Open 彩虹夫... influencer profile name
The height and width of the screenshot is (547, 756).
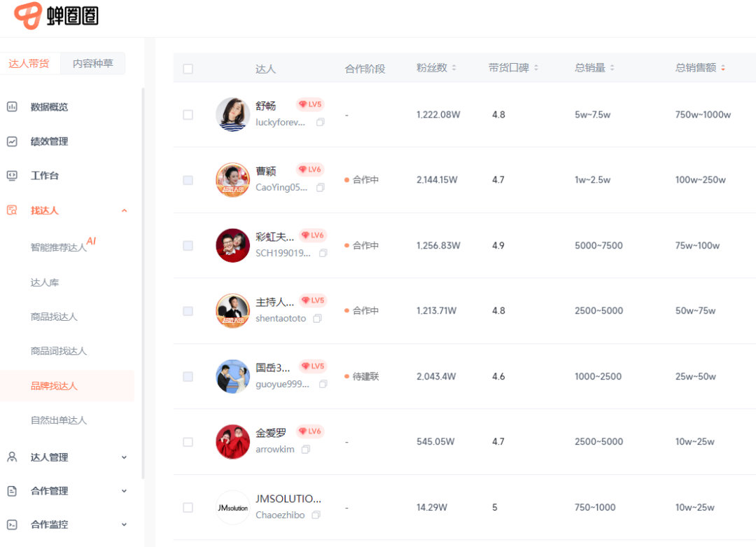(275, 236)
